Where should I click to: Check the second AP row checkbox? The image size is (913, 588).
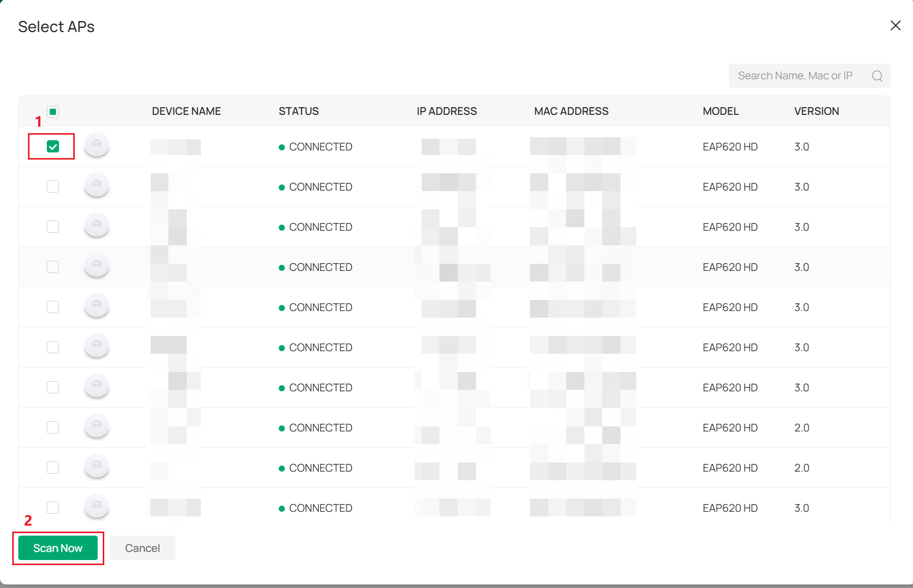click(x=53, y=187)
